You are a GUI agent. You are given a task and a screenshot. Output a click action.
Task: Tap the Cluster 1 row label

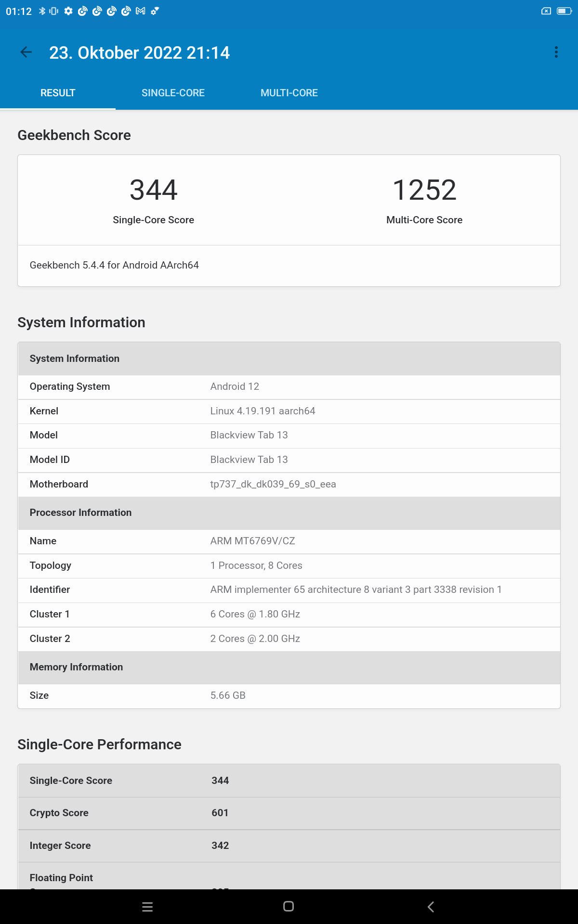click(x=50, y=614)
